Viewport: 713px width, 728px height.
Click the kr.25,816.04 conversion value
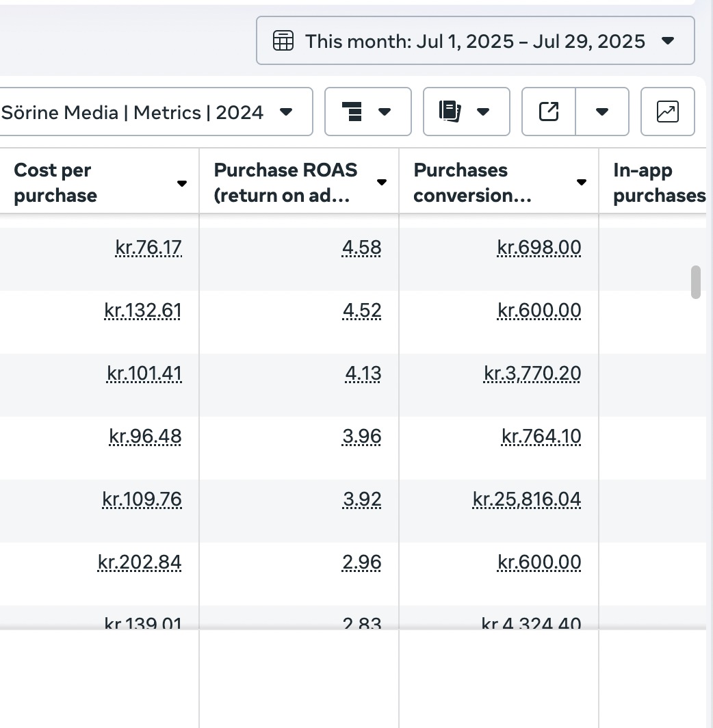point(526,499)
